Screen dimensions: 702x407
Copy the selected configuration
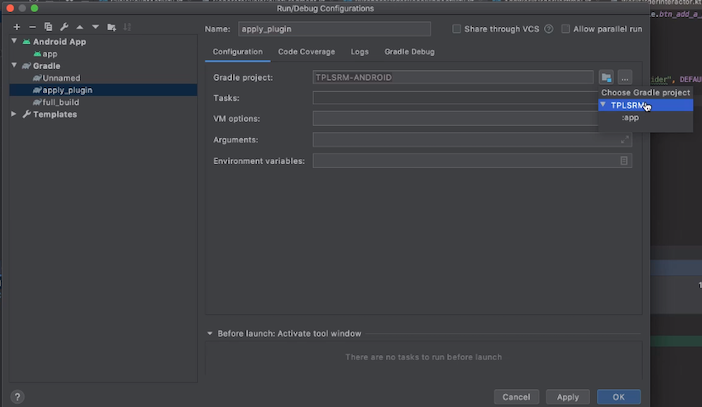point(48,26)
